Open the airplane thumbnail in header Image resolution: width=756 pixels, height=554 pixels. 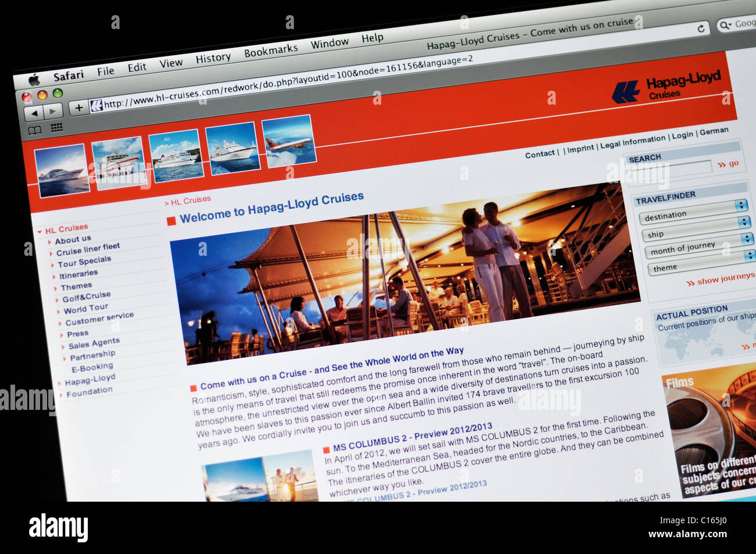click(289, 141)
